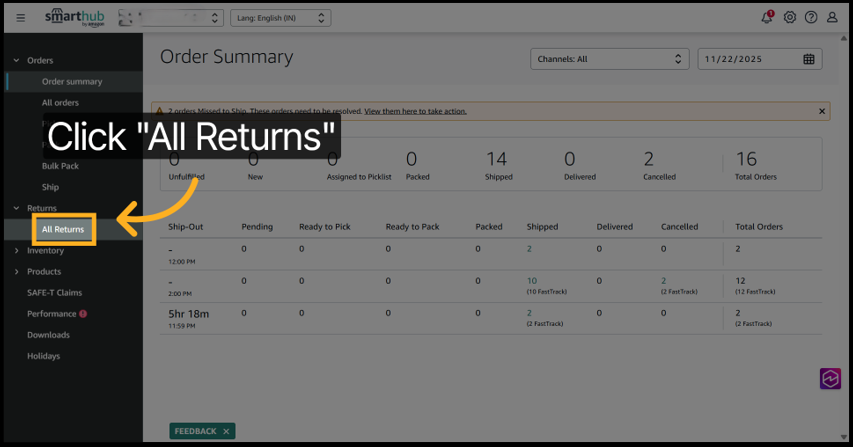Open the Channels: All dropdown

[609, 59]
